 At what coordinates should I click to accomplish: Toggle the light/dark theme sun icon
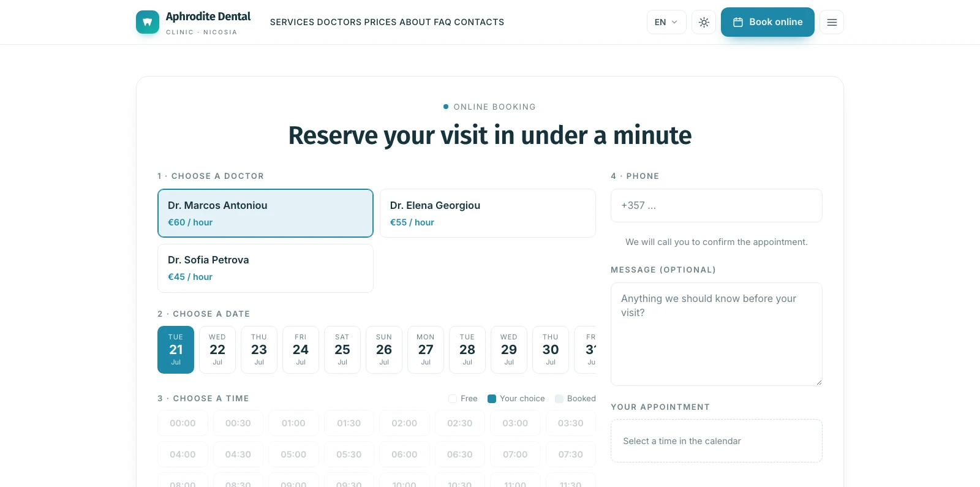[x=704, y=22]
